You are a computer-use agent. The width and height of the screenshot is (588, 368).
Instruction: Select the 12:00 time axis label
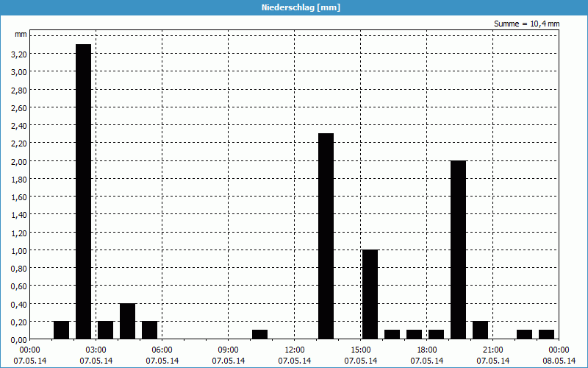[x=294, y=350]
